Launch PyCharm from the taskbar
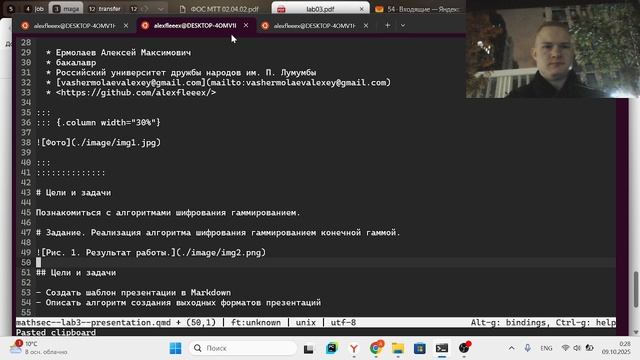 pyautogui.click(x=331, y=348)
